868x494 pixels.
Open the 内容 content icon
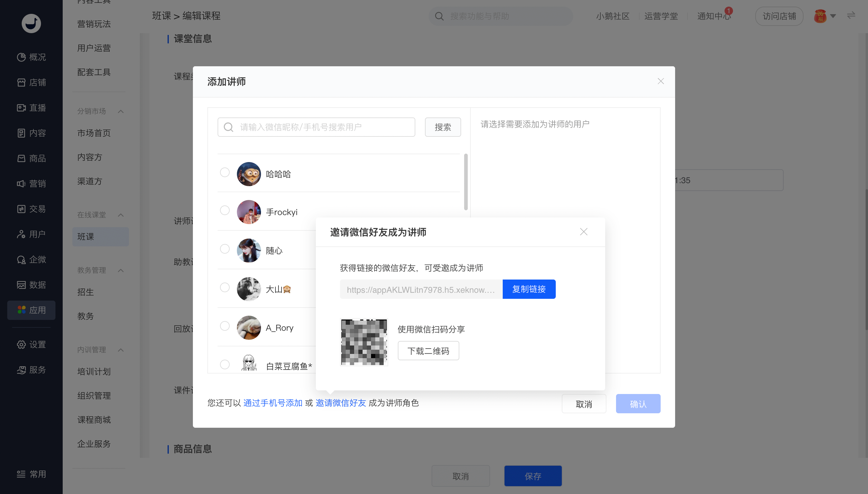tap(21, 133)
